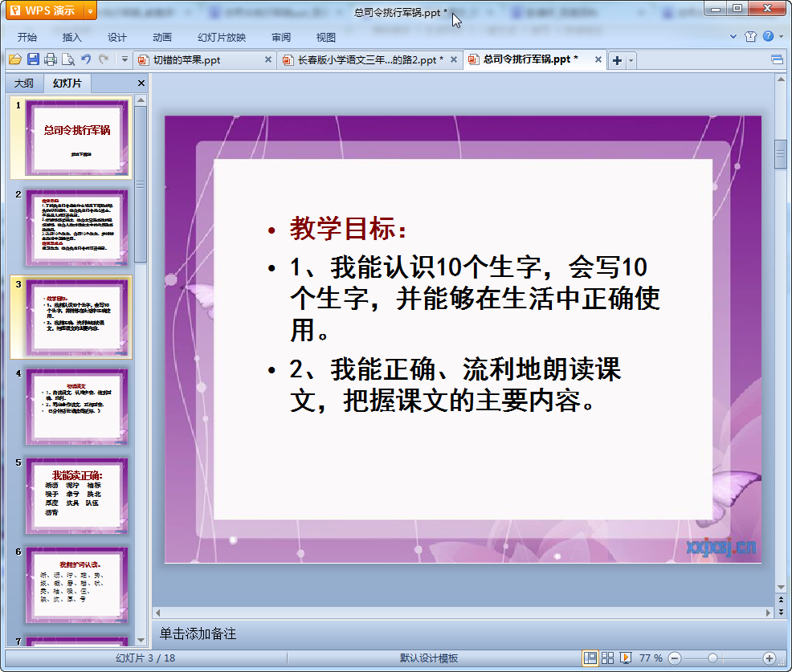Select slide 6 thumbnail 我能扩词认读
This screenshot has height=672, width=792.
(x=76, y=585)
